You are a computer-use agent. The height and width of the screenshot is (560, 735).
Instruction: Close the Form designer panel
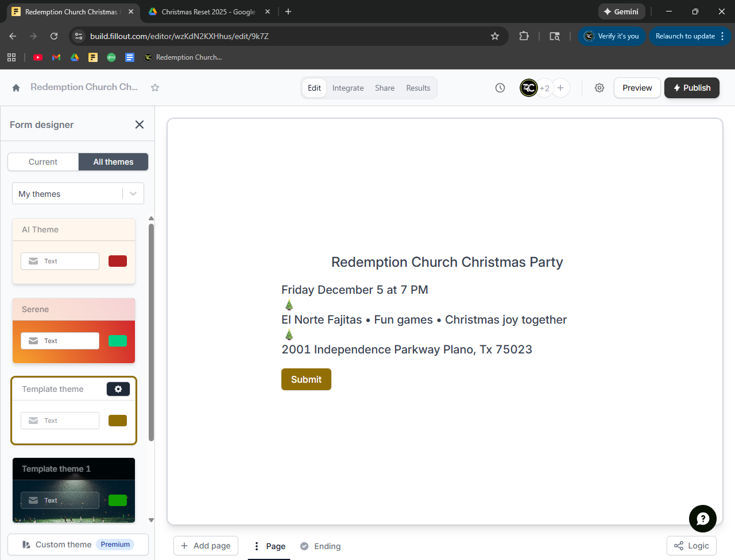(x=140, y=125)
